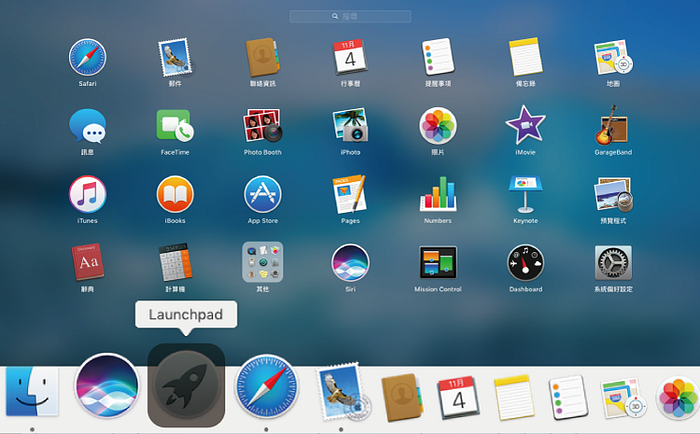
Task: Launch iTunes
Action: [88, 194]
